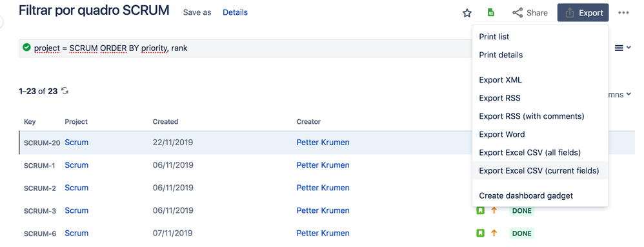
Task: Expand the Columns dropdown
Action: click(620, 95)
